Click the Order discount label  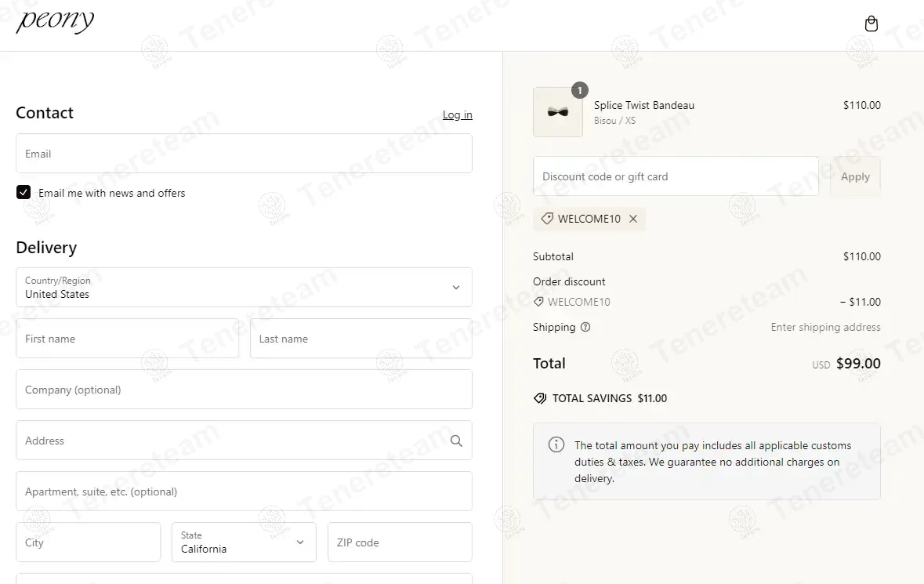tap(569, 281)
